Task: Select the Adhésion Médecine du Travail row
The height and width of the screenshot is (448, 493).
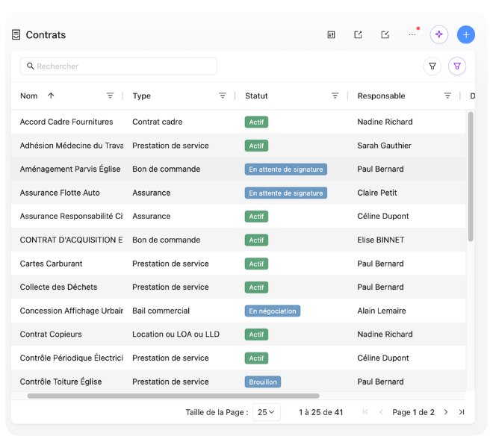Action: coord(238,146)
